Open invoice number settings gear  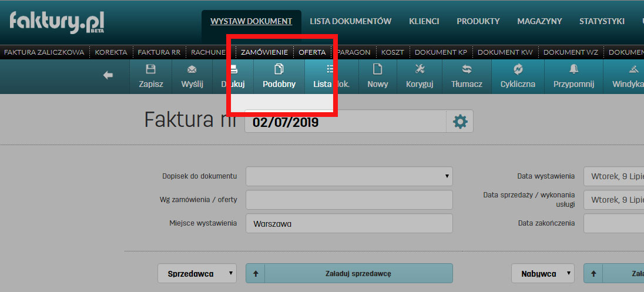click(x=460, y=122)
